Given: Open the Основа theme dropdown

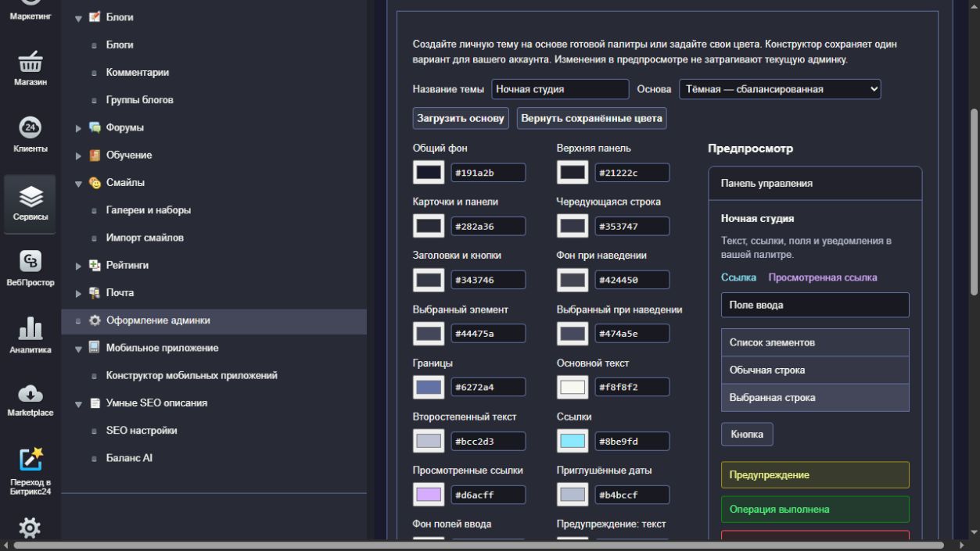Looking at the screenshot, I should tap(780, 89).
